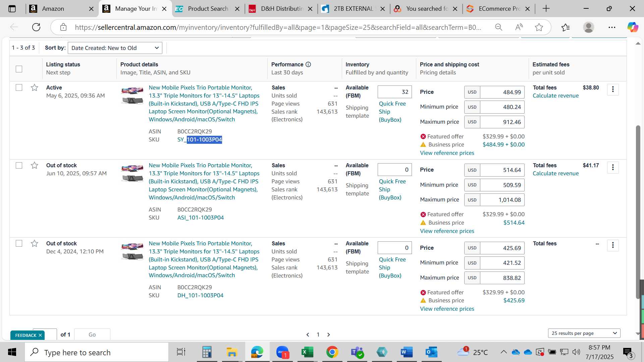Open actions menu for the $41.17 fees listing

[x=613, y=167]
